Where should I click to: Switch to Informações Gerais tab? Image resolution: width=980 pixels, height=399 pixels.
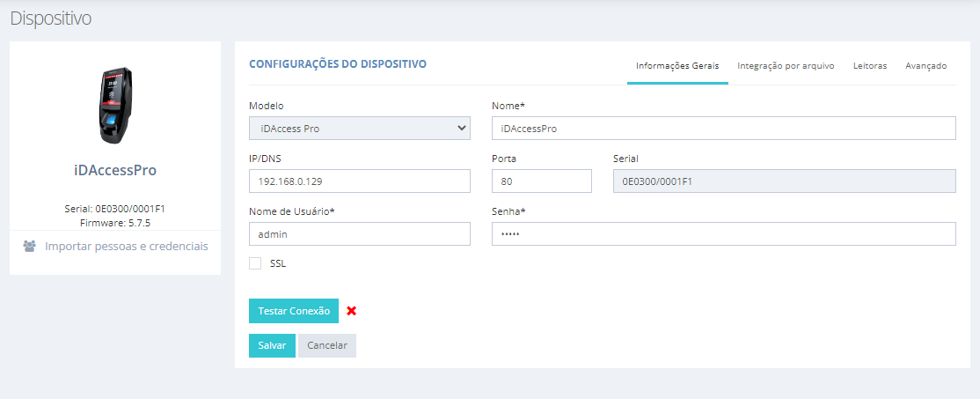coord(677,66)
